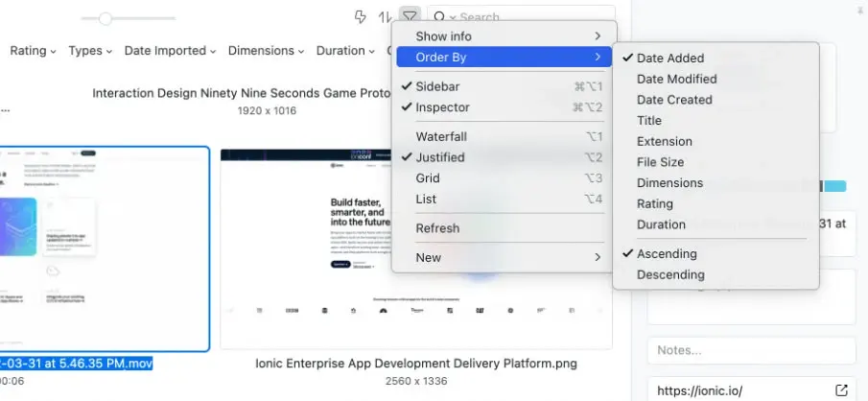Open the Types filter dropdown

pyautogui.click(x=90, y=51)
